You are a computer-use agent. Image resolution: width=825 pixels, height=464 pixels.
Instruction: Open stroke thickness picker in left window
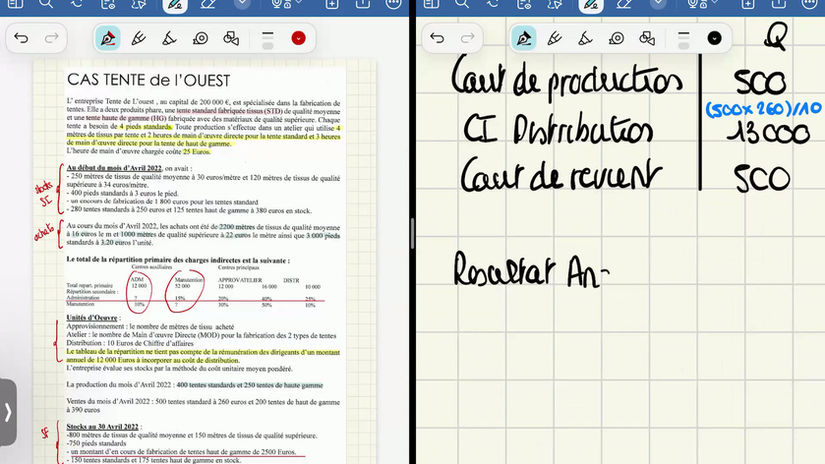coord(268,38)
